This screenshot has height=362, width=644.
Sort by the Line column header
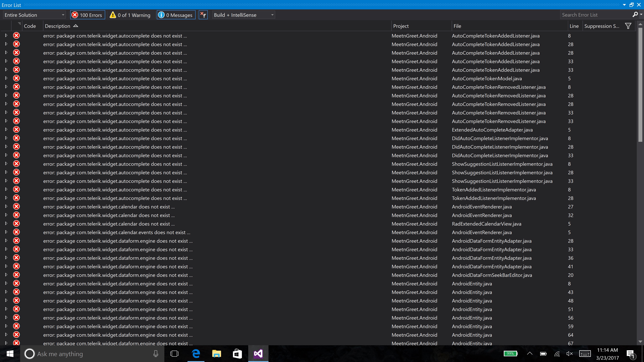pos(574,26)
